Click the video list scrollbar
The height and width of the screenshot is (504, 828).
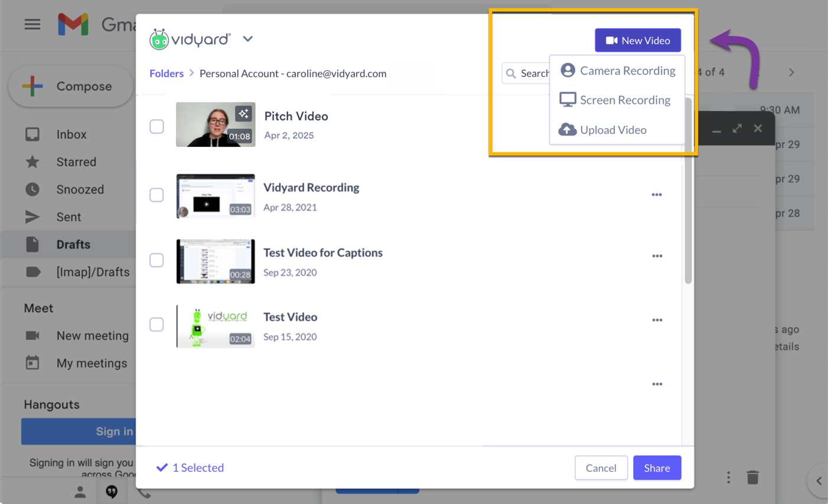pyautogui.click(x=688, y=191)
